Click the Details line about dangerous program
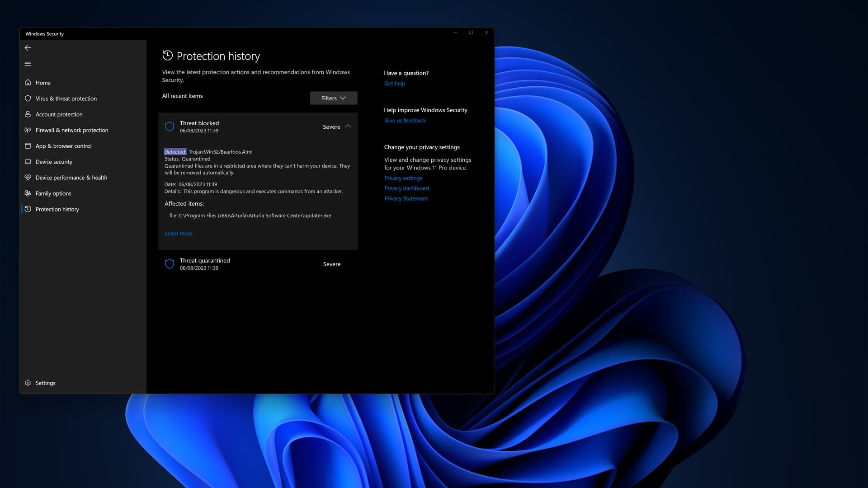 pyautogui.click(x=254, y=192)
